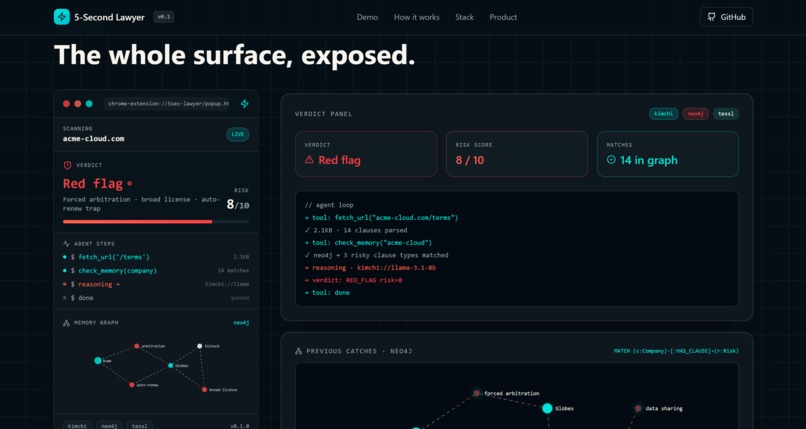
Task: Click the reasoning kimchi://llama-3.1-8b log line
Action: click(370, 268)
